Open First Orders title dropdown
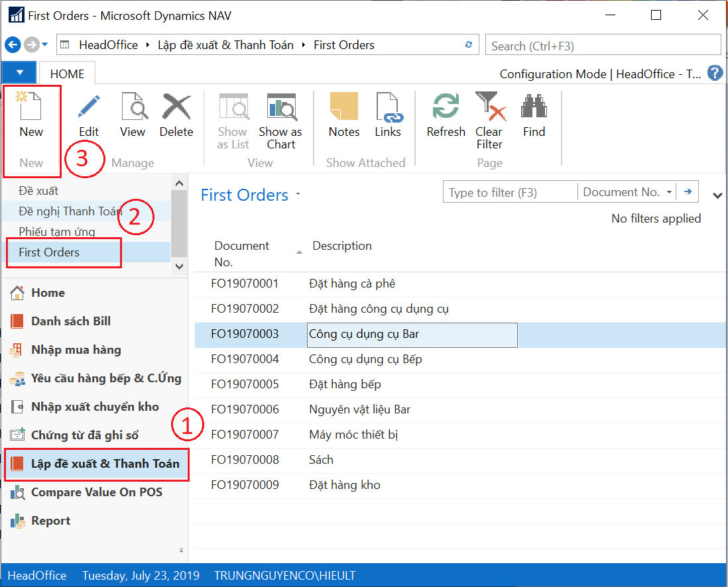 pyautogui.click(x=298, y=194)
